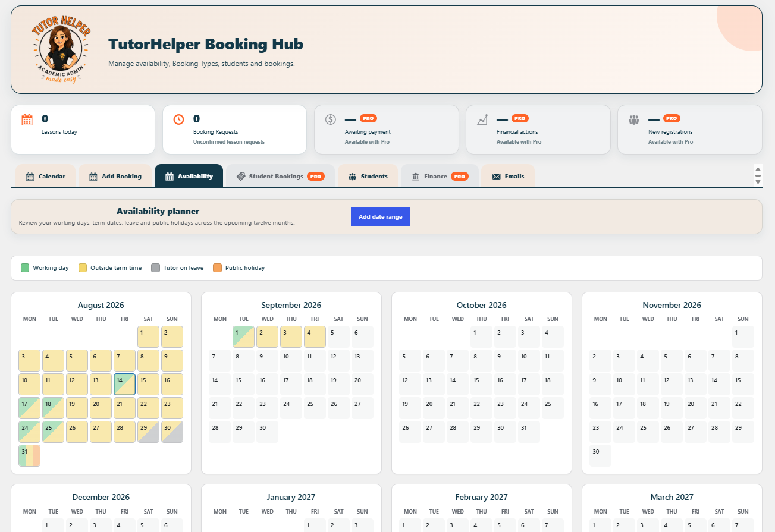Click PRO badge on Financial actions card
Viewport: 775px width, 532px height.
520,118
